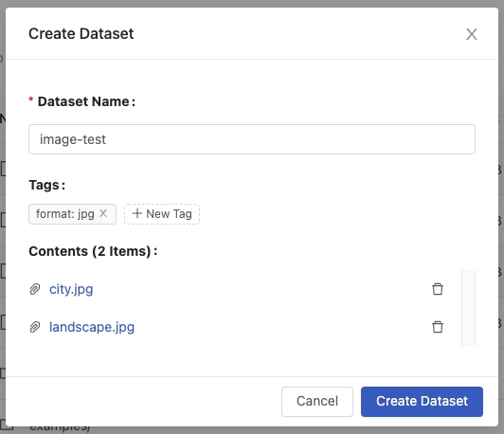Remove the format: jpg tag

pyautogui.click(x=103, y=213)
